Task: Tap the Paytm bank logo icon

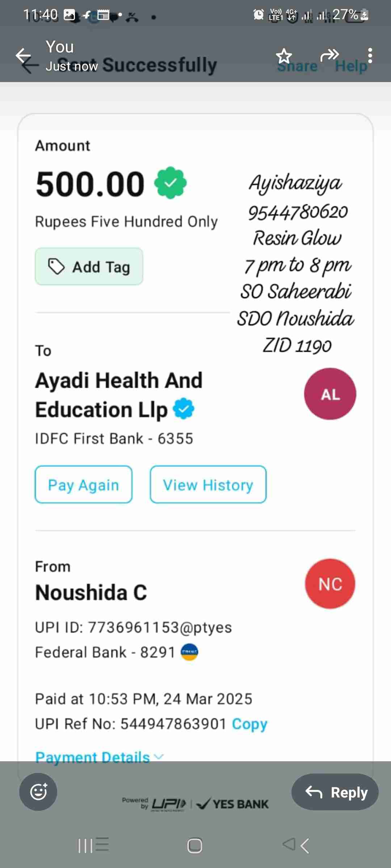Action: pos(189,652)
